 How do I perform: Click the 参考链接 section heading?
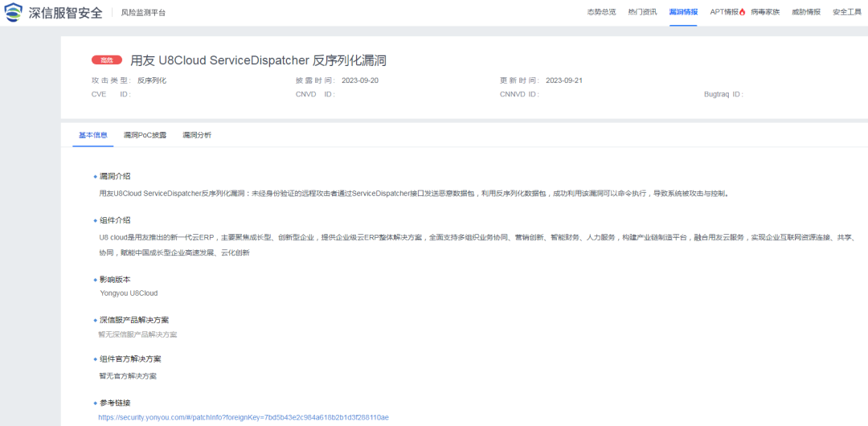[115, 403]
